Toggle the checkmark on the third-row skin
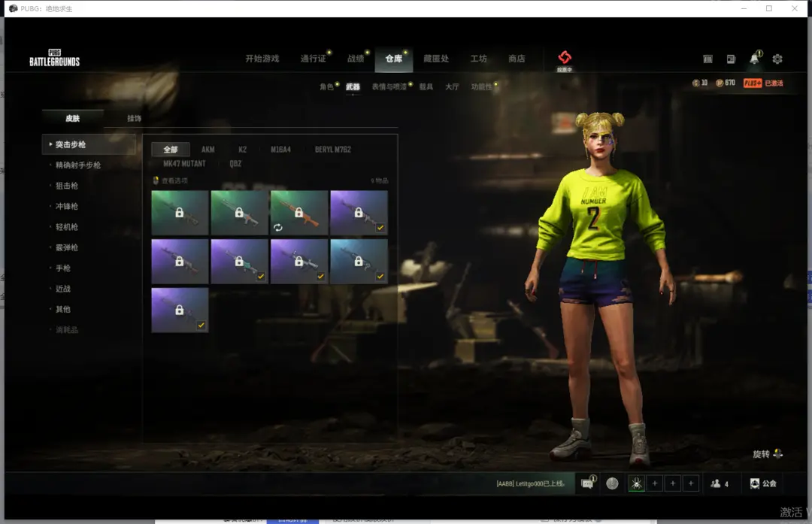Screen dimensions: 812x524 point(201,326)
